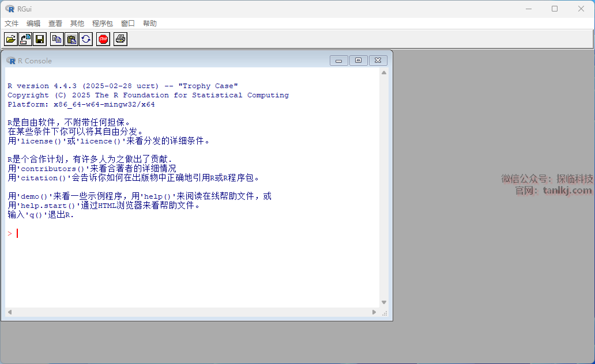595x364 pixels.
Task: Open the 帮助 menu
Action: coord(150,24)
